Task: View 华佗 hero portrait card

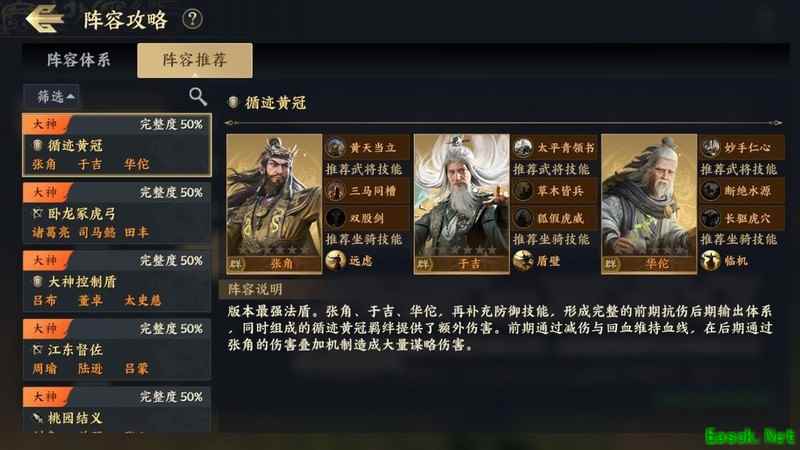Action: pos(649,204)
